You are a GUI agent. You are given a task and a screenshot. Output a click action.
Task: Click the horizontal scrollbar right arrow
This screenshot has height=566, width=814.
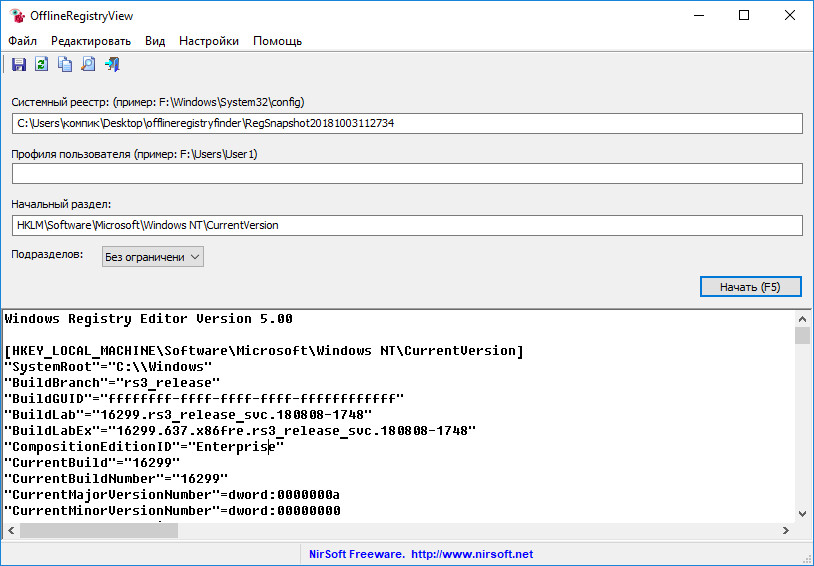785,530
